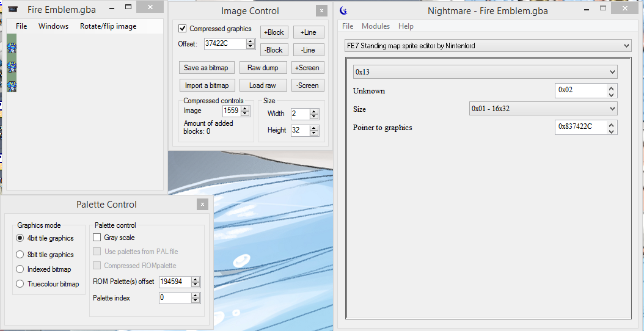Image resolution: width=644 pixels, height=331 pixels.
Task: Select 8bit tile graphics mode
Action: coord(20,255)
